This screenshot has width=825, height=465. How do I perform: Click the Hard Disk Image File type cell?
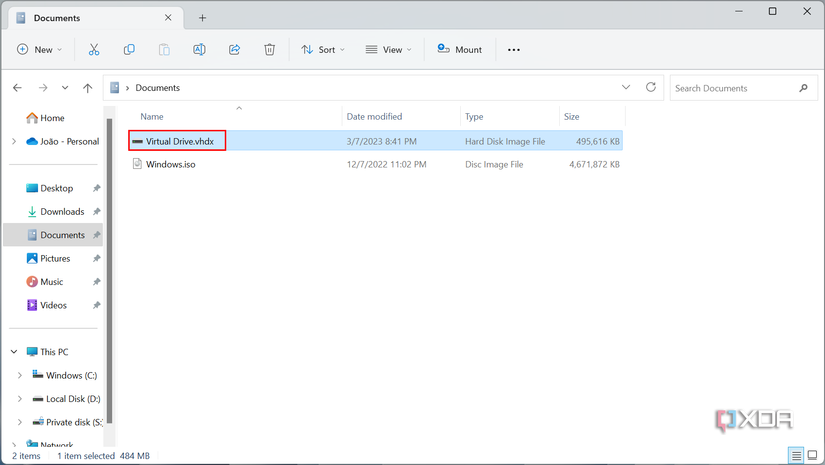[505, 141]
